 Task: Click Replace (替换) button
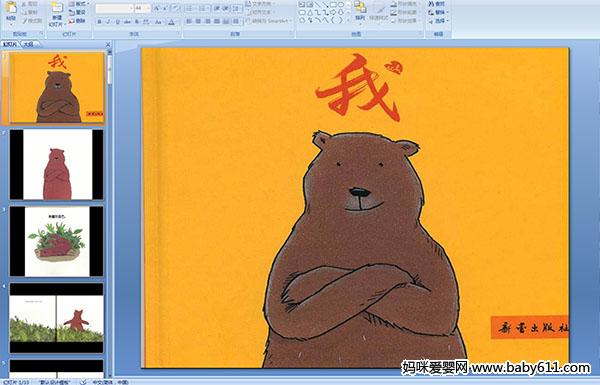438,12
